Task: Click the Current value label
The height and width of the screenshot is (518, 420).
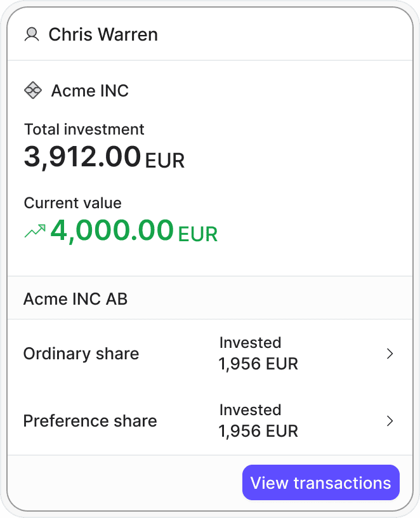Action: (72, 203)
